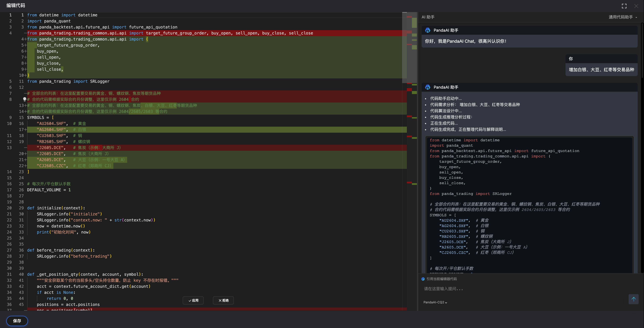
Task: Reject the suggested changes with 拒绝
Action: 223,301
